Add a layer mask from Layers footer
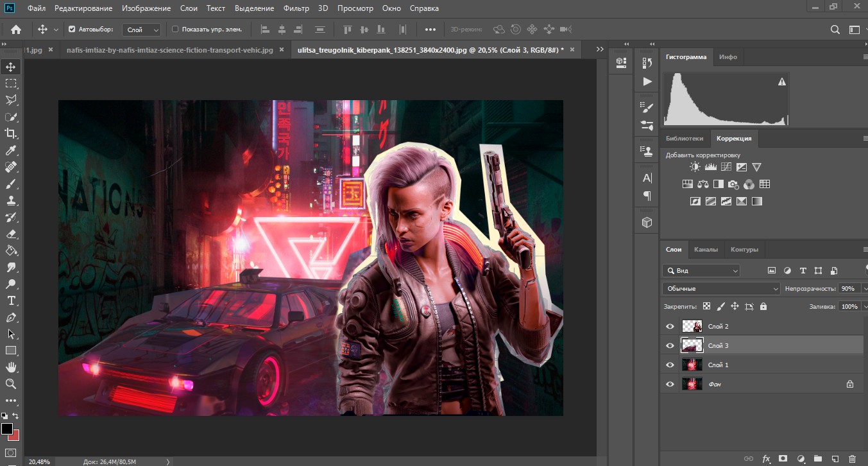The width and height of the screenshot is (868, 466). point(783,459)
